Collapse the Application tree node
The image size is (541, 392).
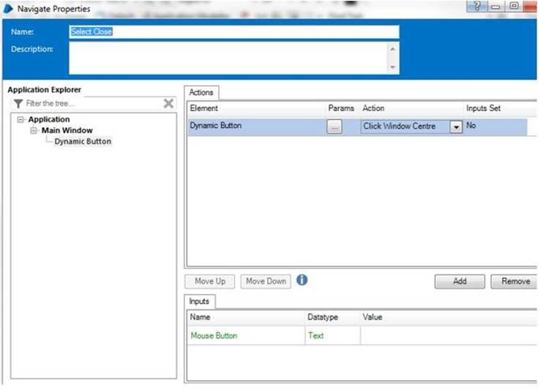tap(21, 119)
